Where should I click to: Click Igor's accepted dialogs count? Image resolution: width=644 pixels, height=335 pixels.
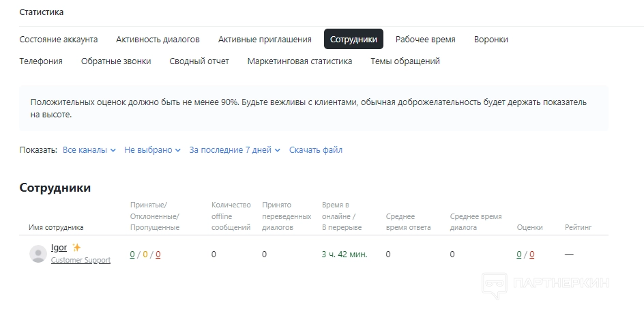(132, 254)
